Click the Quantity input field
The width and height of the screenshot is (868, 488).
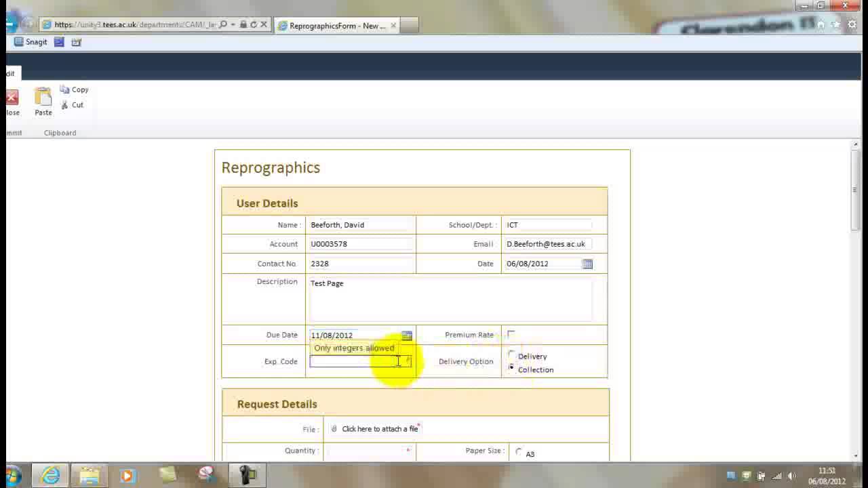[x=370, y=451]
